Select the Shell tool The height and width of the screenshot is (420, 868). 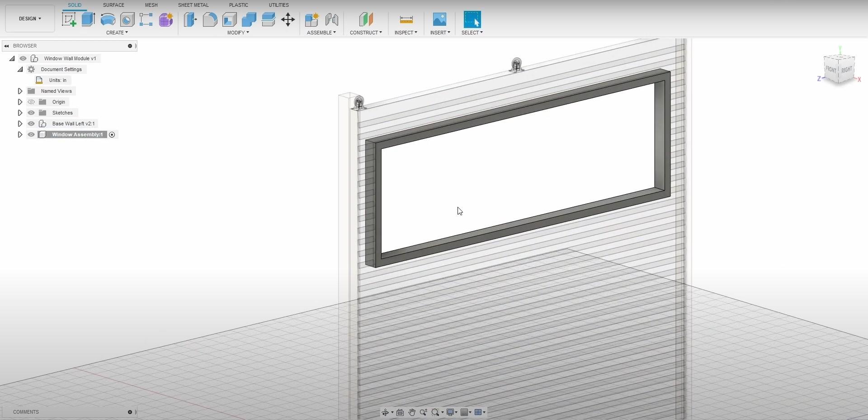point(230,19)
